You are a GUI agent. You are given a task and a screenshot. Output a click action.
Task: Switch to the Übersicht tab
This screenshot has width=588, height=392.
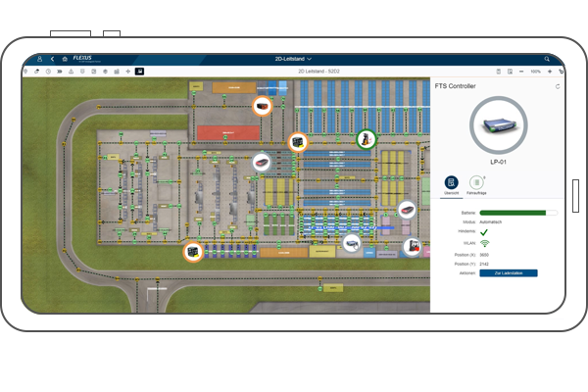point(452,184)
